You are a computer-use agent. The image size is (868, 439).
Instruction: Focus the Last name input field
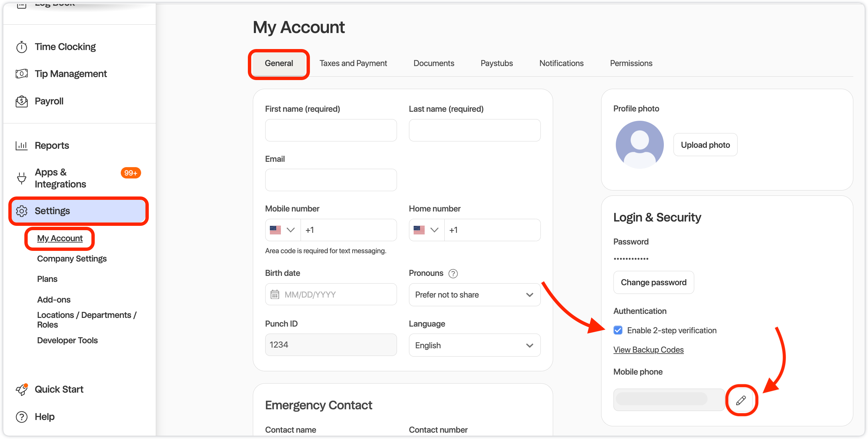474,130
